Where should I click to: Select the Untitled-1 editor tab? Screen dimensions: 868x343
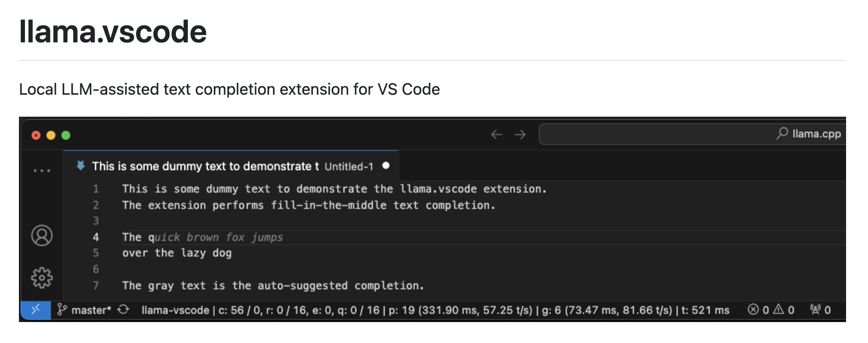pyautogui.click(x=232, y=167)
